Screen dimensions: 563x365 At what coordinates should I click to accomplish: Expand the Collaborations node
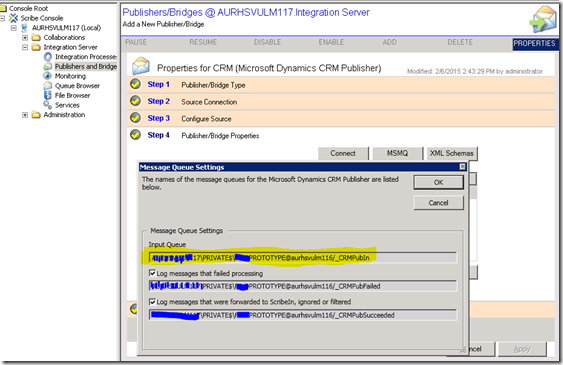25,37
